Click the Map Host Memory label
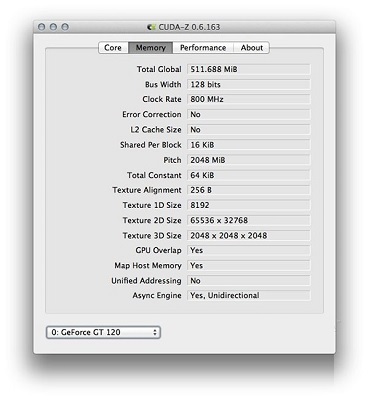The image size is (369, 400). tap(148, 266)
